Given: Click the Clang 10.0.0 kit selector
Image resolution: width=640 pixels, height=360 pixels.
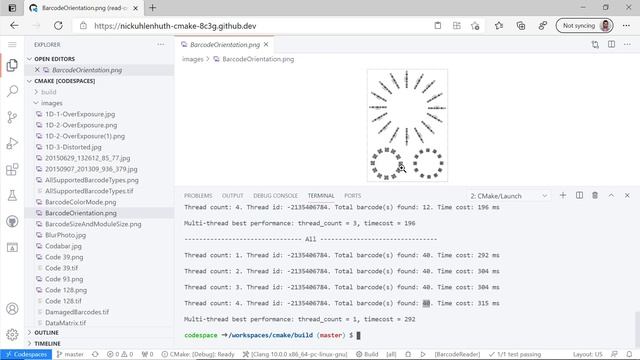Looking at the screenshot, I should [295, 354].
